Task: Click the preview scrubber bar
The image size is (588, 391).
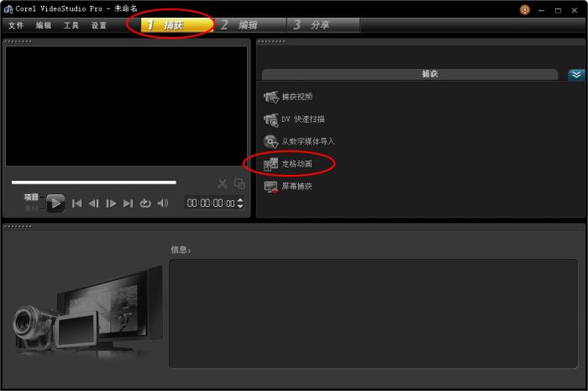Action: click(94, 182)
